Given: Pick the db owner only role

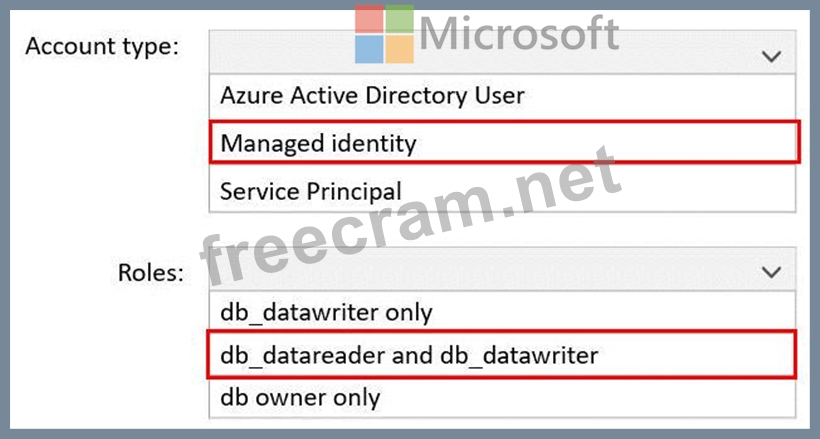Looking at the screenshot, I should point(300,397).
